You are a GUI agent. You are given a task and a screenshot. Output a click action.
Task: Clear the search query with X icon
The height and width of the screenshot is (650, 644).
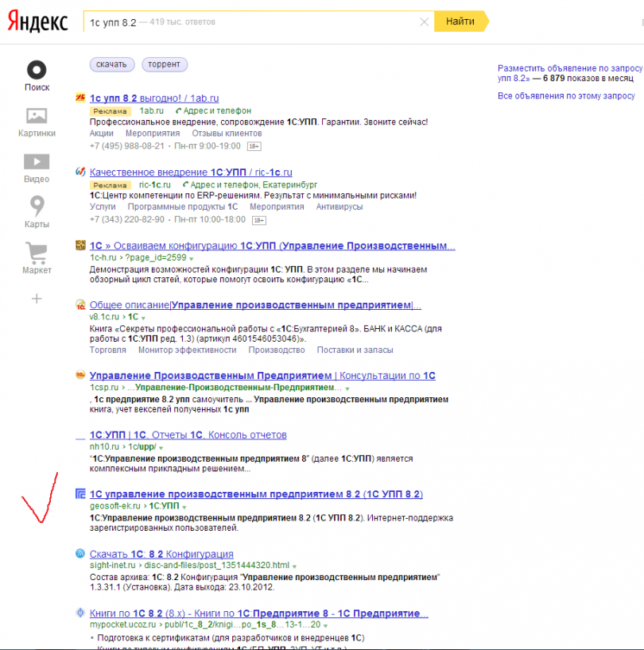coord(424,22)
